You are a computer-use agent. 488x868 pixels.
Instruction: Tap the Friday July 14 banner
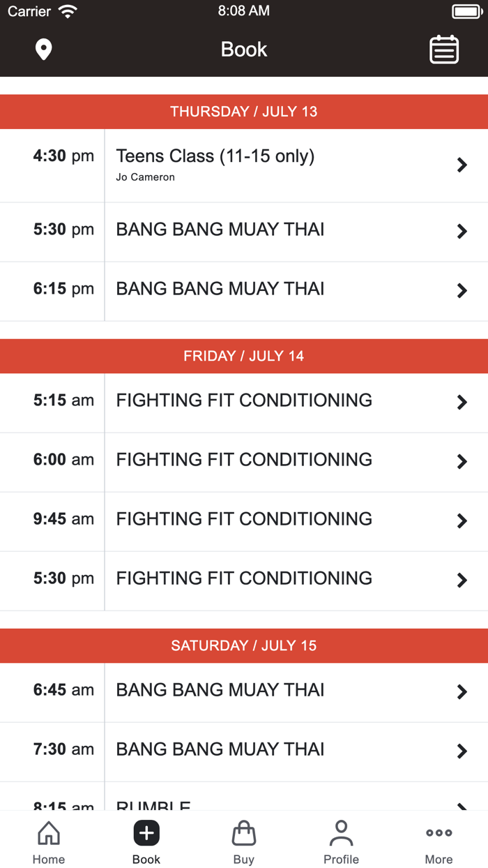tap(244, 356)
